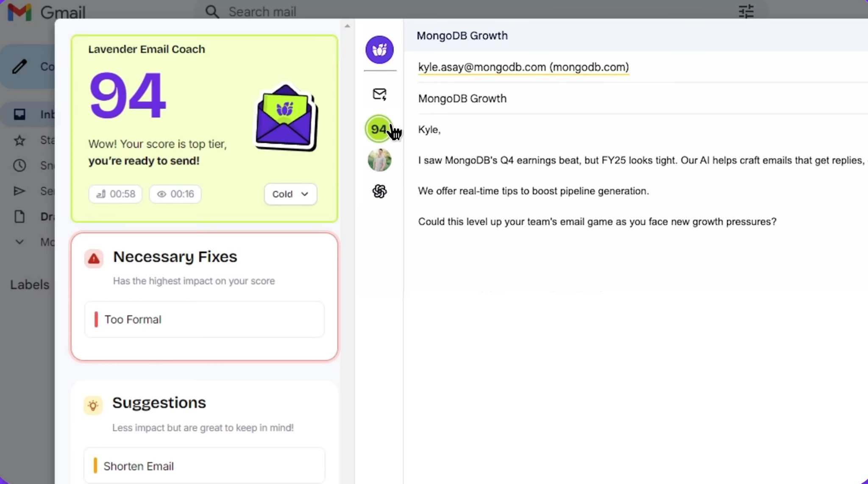Image resolution: width=868 pixels, height=484 pixels.
Task: Open the Cold email type dropdown
Action: pos(290,194)
